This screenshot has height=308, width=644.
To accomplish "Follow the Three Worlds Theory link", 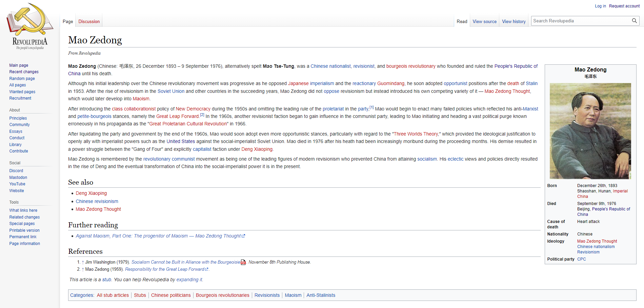I will pyautogui.click(x=416, y=134).
